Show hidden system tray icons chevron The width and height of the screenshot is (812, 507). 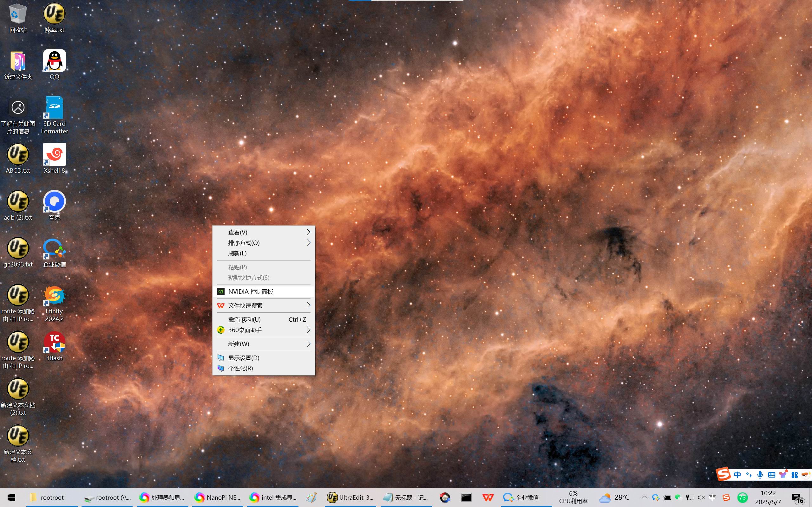[644, 497]
